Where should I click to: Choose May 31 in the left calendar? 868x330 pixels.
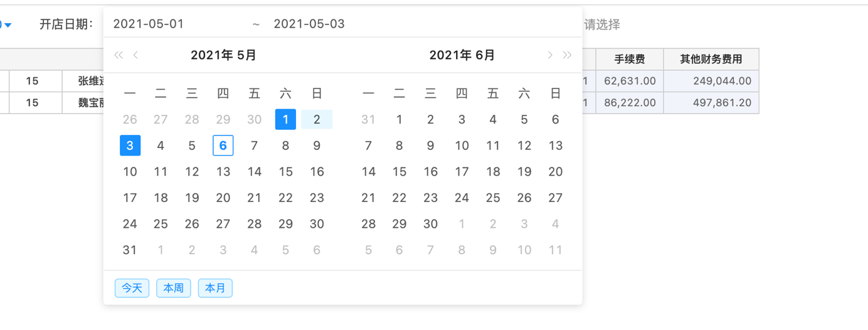pos(130,250)
